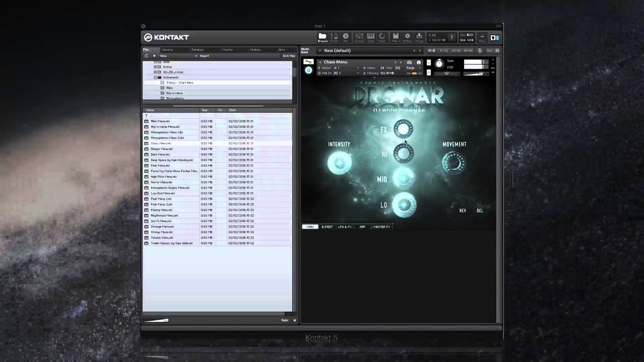This screenshot has height=362, width=644.
Task: Show the Master editor (metronome icon)
Action: (334, 37)
